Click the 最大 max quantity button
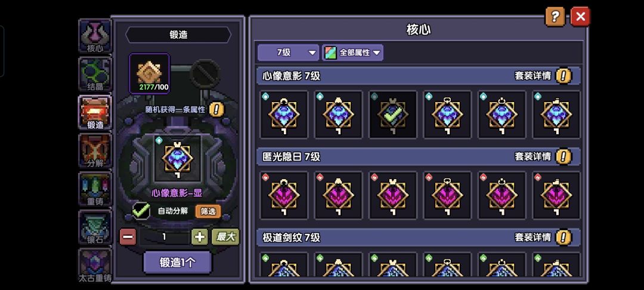This screenshot has width=644, height=290. 225,237
